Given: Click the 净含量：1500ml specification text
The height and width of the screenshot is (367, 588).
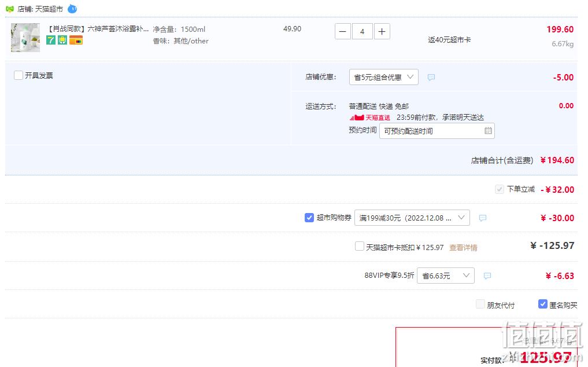Looking at the screenshot, I should click(179, 30).
